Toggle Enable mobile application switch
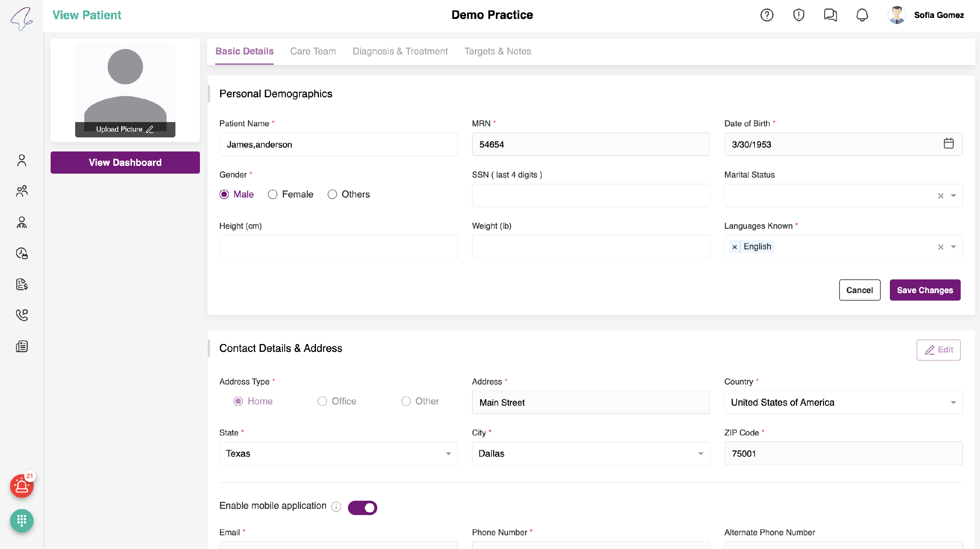Image resolution: width=980 pixels, height=549 pixels. pyautogui.click(x=362, y=508)
